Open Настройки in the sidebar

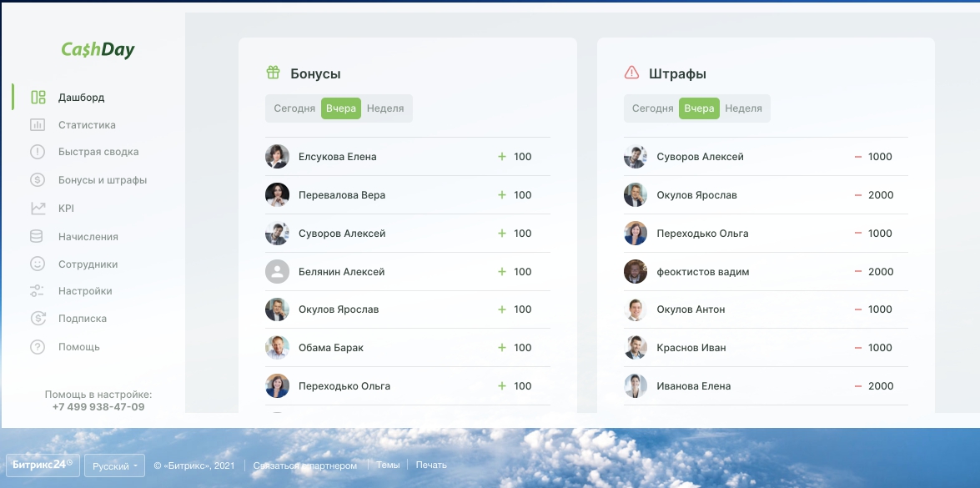[x=85, y=291]
